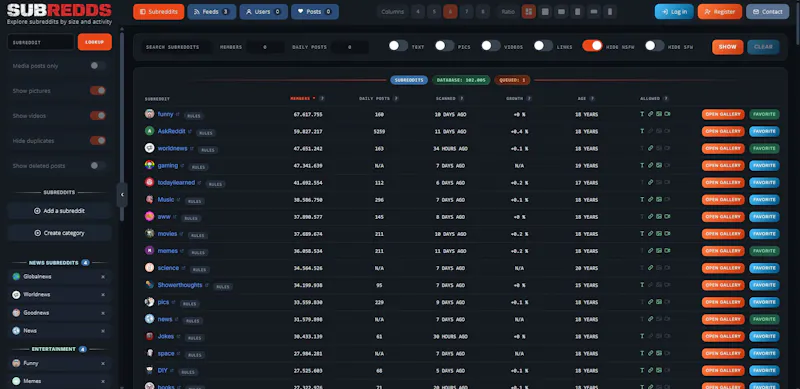Toggle Hide duplicates switch
This screenshot has width=800, height=389.
click(98, 140)
